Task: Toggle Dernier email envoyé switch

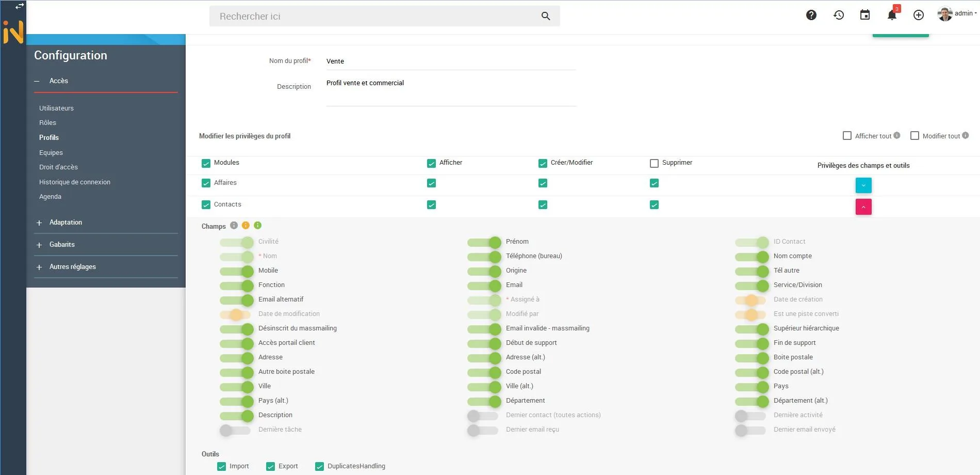Action: 750,430
